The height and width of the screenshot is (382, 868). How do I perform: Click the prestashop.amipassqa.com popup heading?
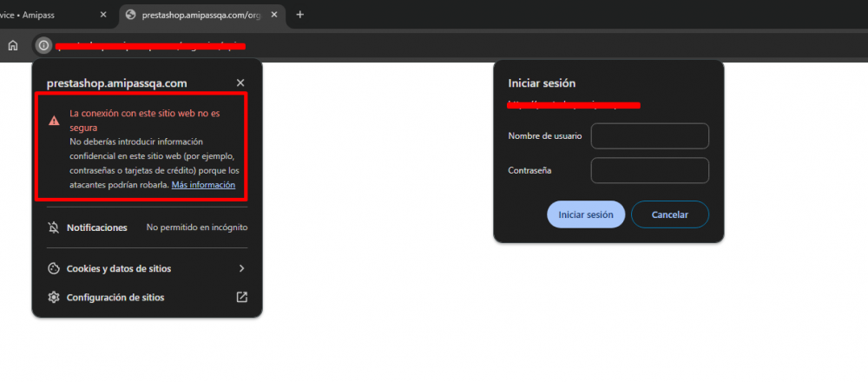pos(117,83)
